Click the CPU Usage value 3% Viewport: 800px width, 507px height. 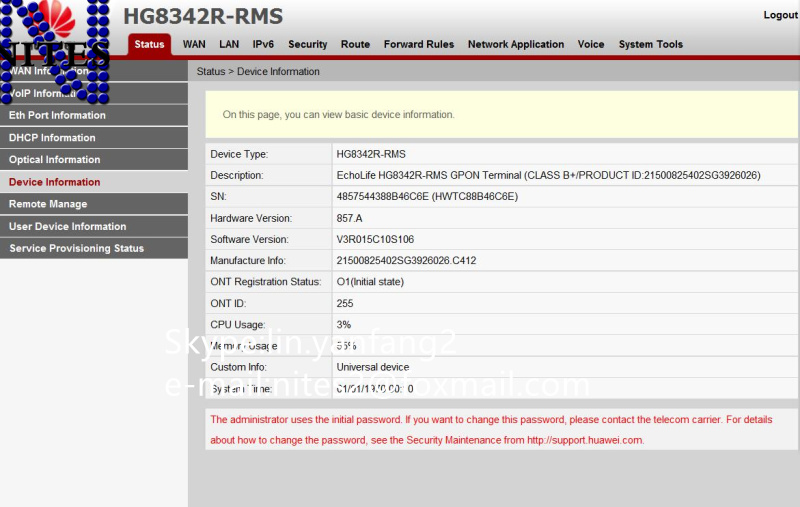click(343, 325)
